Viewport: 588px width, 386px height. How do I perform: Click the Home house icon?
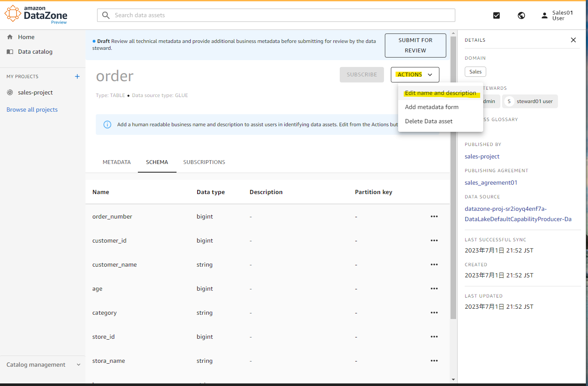[10, 37]
